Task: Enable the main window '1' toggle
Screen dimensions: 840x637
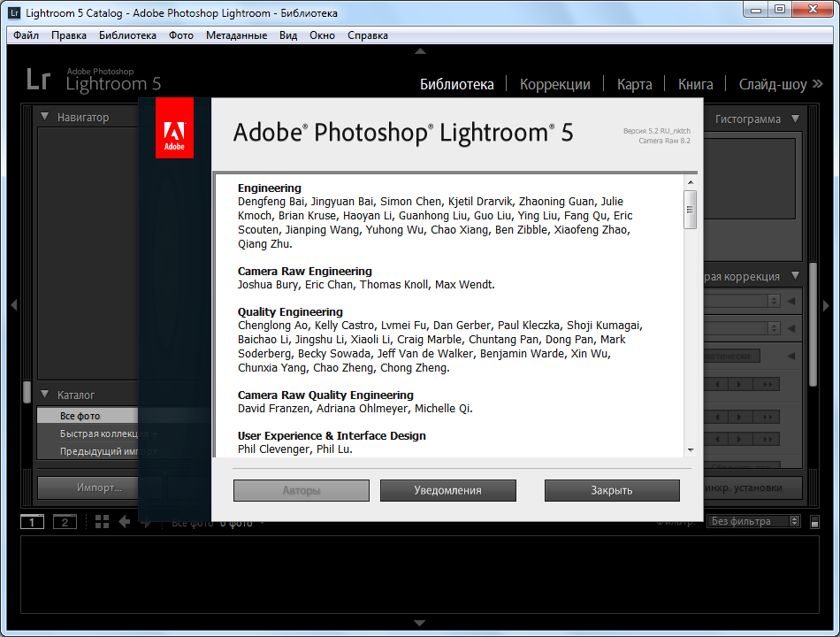Action: pos(32,521)
